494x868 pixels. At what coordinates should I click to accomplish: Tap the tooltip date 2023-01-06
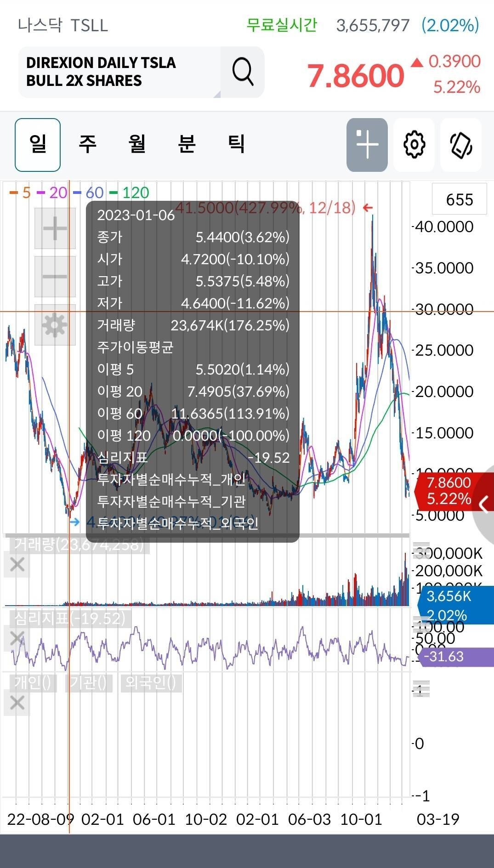pyautogui.click(x=136, y=215)
